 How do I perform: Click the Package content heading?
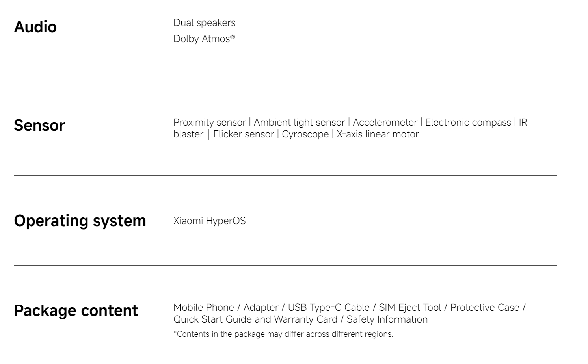point(76,310)
